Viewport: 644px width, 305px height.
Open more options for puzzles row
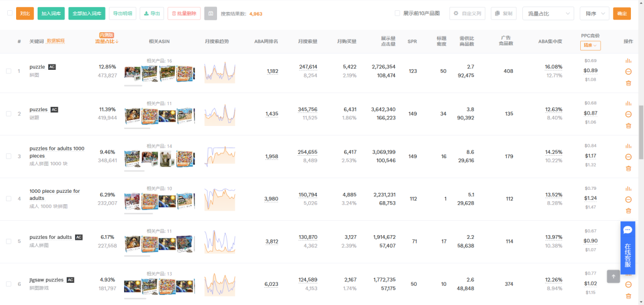click(x=628, y=114)
